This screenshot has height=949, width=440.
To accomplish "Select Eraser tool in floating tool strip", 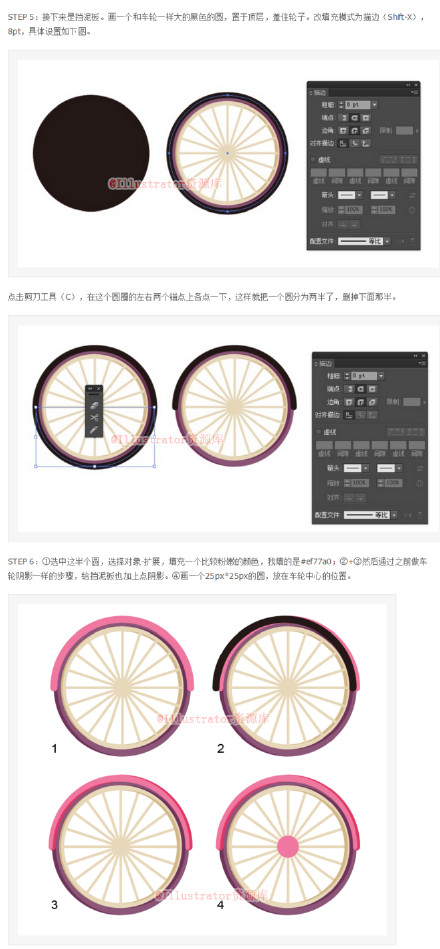I will (x=94, y=406).
